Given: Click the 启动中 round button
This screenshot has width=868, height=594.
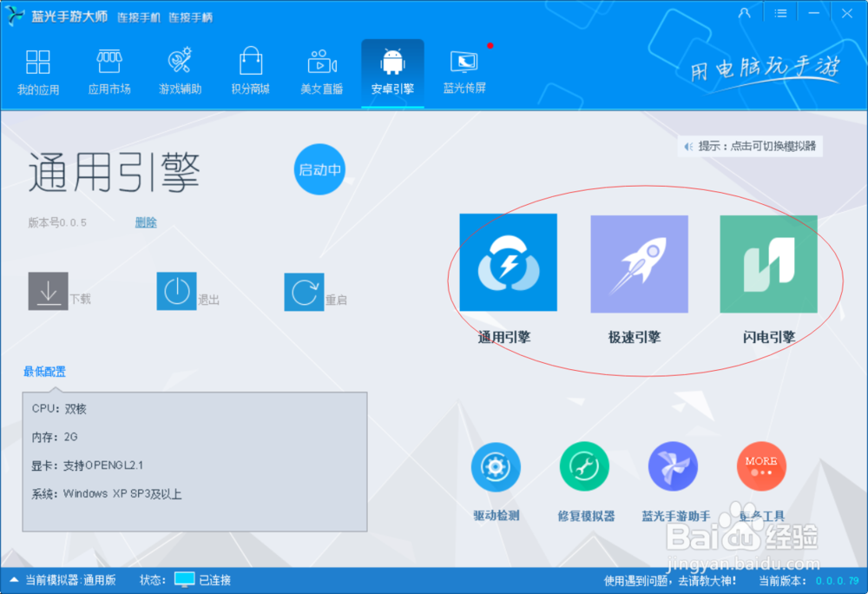Looking at the screenshot, I should pyautogui.click(x=319, y=169).
